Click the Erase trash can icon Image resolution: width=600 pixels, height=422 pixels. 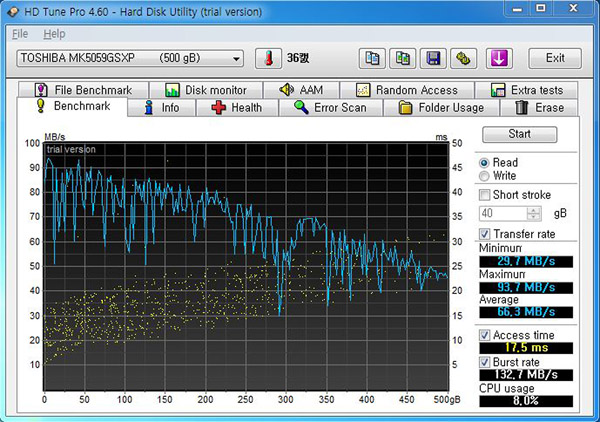[x=521, y=108]
